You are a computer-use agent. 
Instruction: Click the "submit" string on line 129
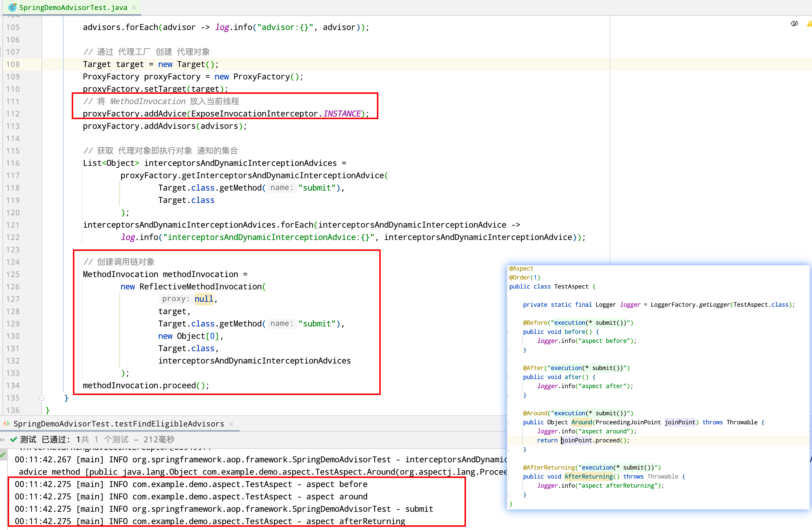(317, 324)
